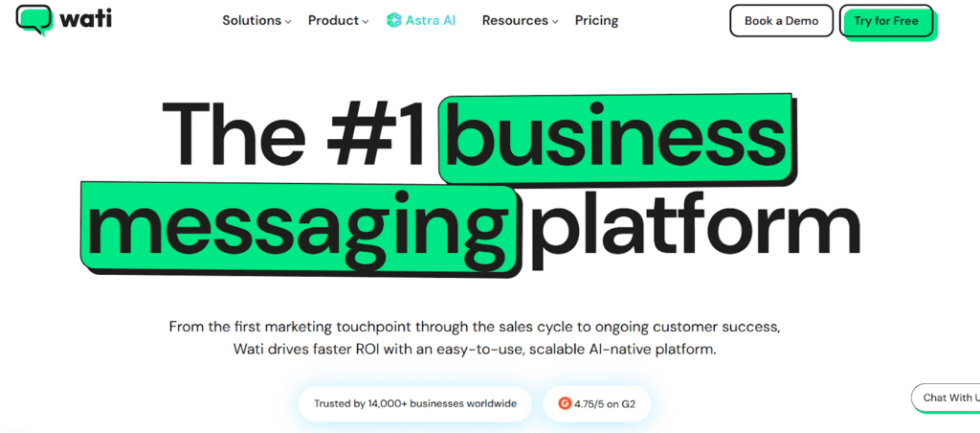
Task: Expand the chevron next to Solutions
Action: tap(288, 21)
